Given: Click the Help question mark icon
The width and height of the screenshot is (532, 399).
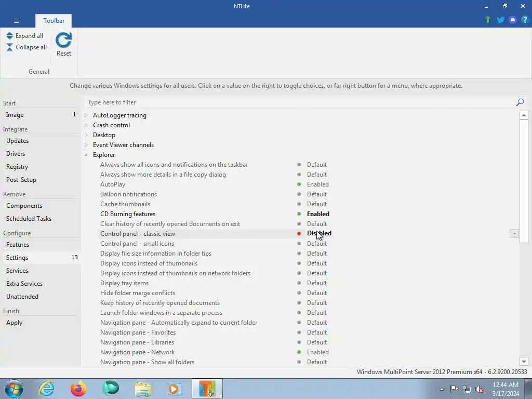Looking at the screenshot, I should [x=525, y=20].
